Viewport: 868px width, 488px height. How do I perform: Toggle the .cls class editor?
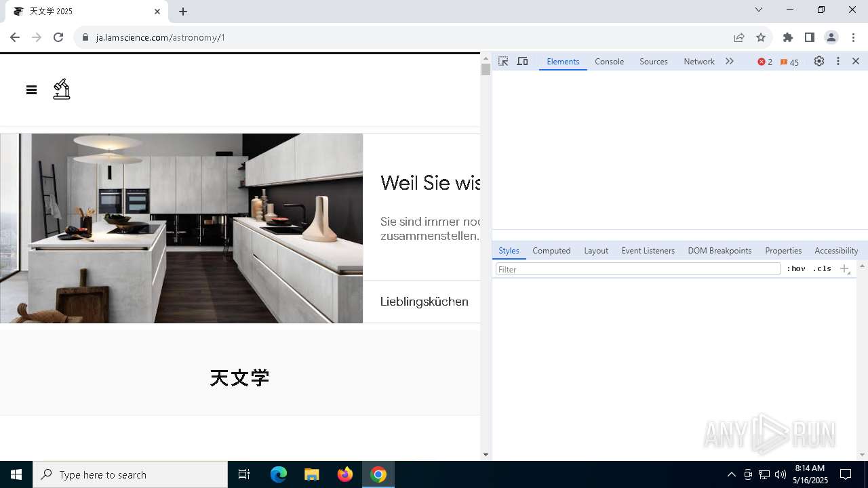822,269
